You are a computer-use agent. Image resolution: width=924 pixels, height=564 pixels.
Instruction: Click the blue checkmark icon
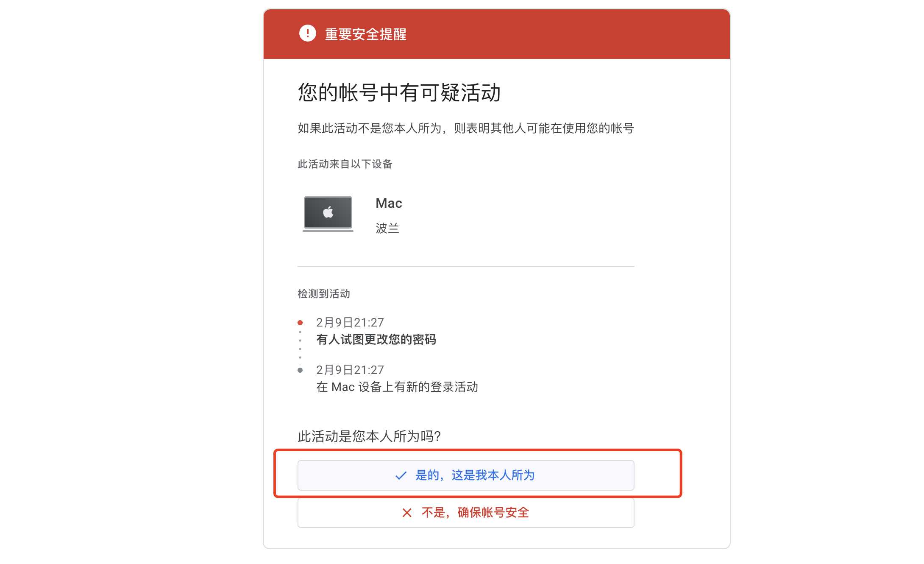[401, 476]
